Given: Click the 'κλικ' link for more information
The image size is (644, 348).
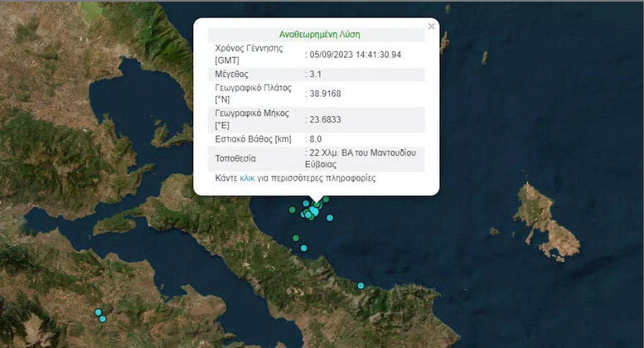Looking at the screenshot, I should pyautogui.click(x=247, y=177).
